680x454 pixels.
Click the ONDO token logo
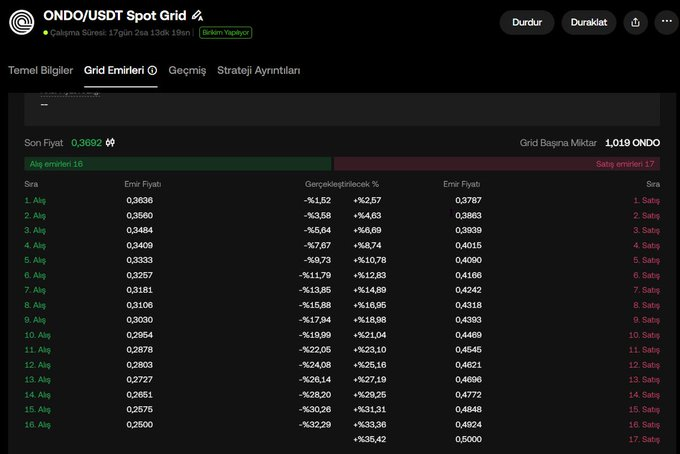coord(22,22)
